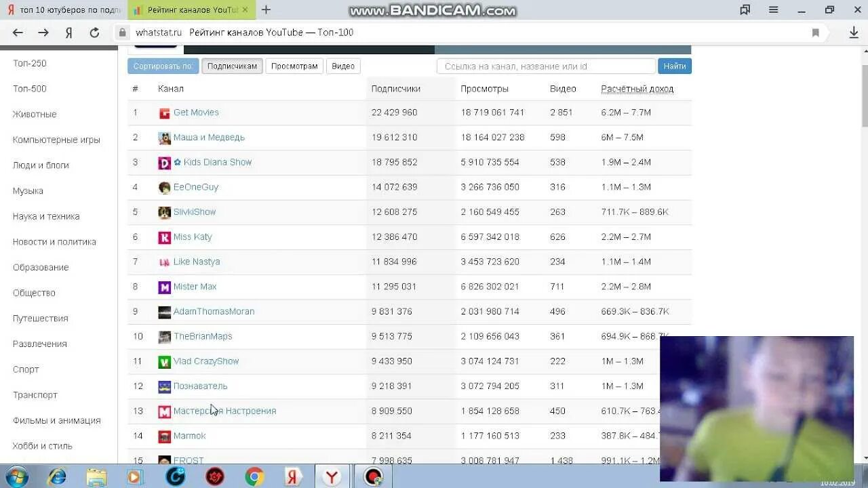Image resolution: width=868 pixels, height=488 pixels.
Task: Focus the channel link search field
Action: pyautogui.click(x=547, y=66)
